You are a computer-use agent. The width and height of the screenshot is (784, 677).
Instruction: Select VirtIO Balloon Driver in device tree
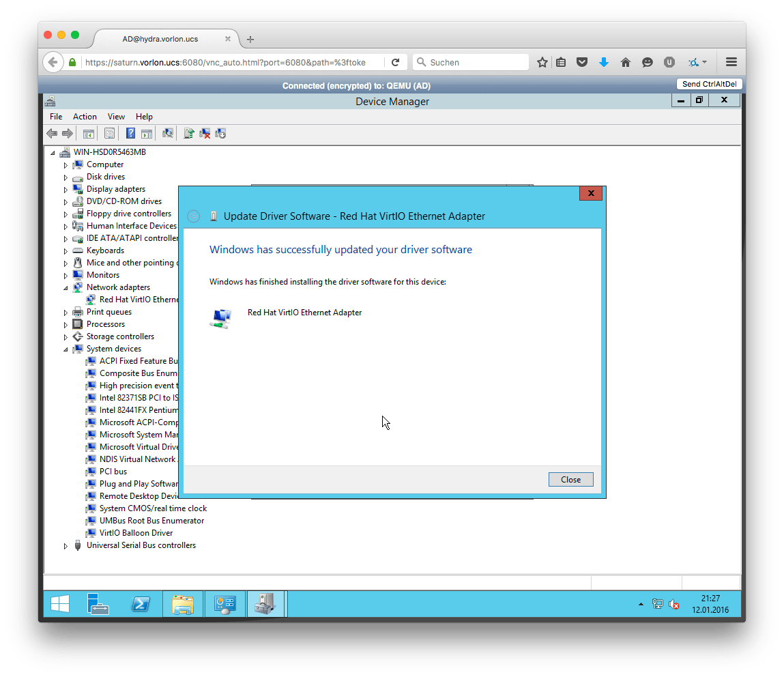(x=136, y=533)
